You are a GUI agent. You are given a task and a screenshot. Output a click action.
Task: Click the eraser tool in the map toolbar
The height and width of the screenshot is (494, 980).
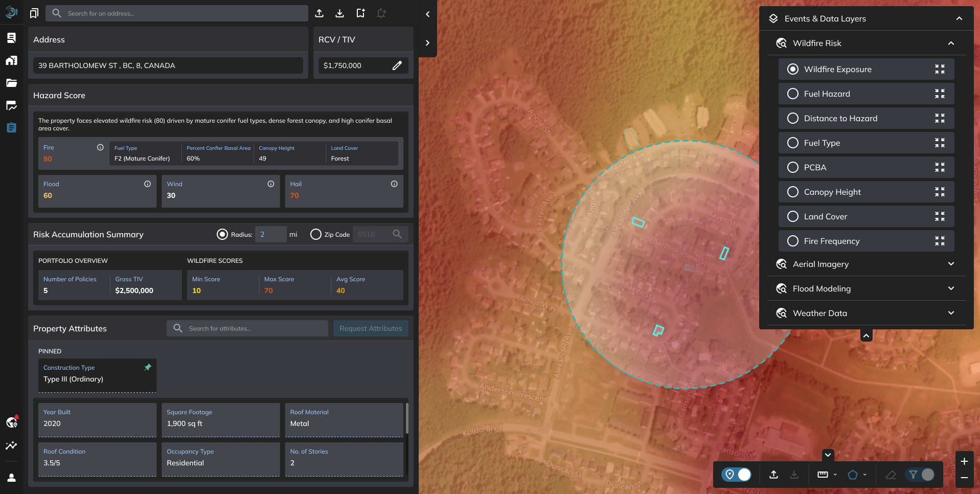coord(891,475)
